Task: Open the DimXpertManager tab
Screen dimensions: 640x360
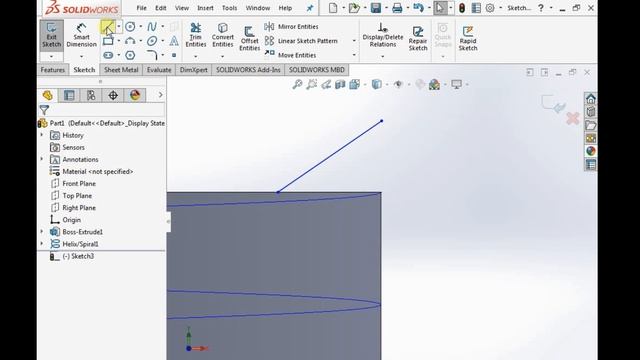Action: [113, 96]
